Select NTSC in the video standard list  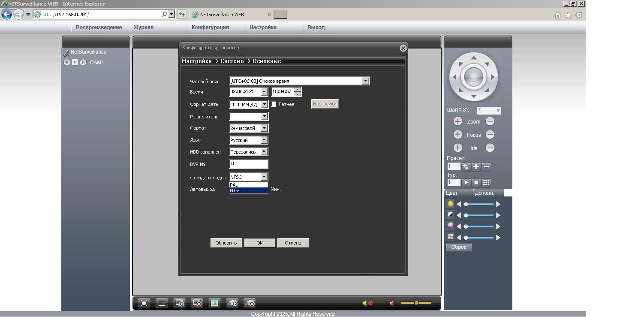[x=248, y=190]
